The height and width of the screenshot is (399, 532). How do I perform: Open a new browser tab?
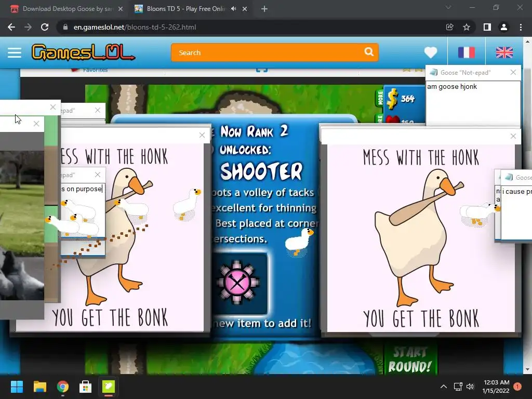[264, 9]
